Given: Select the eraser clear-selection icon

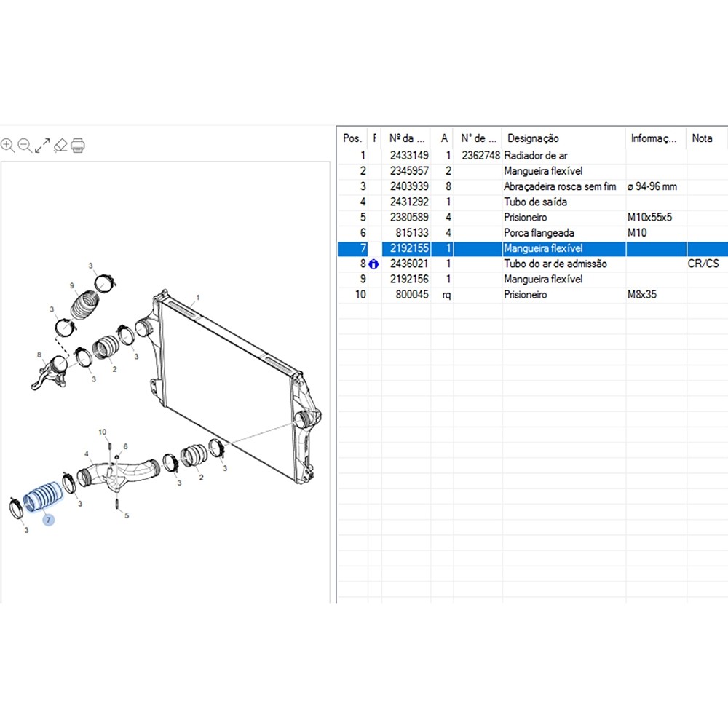Looking at the screenshot, I should 60,146.
